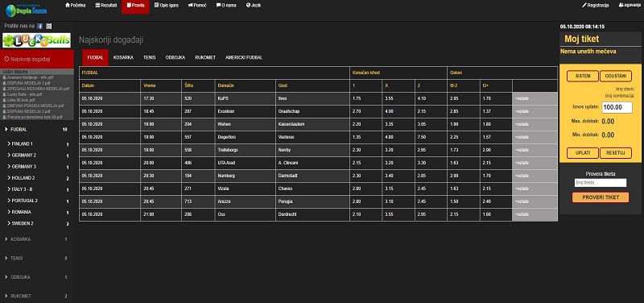Viewport: 644px width, 303px height.
Task: Pick odds 7.50 for Vasteras win
Action: pos(431,137)
